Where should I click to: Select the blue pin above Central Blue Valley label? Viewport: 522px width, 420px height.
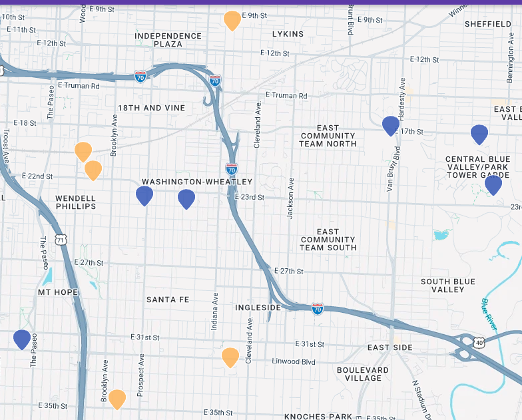tap(479, 134)
